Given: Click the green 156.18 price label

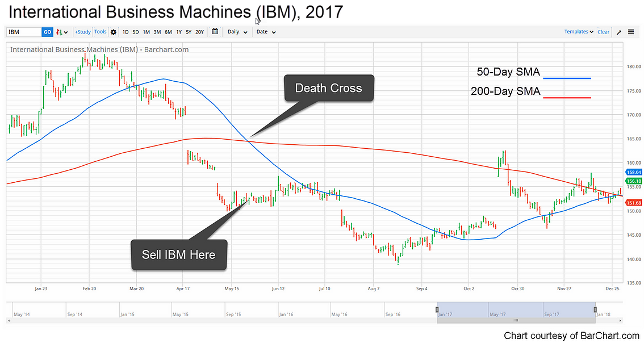Looking at the screenshot, I should point(634,181).
